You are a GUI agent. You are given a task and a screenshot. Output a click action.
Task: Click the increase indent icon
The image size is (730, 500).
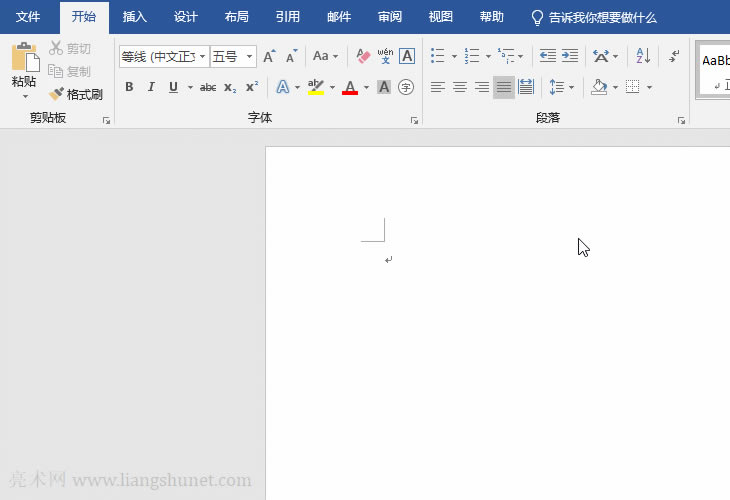569,57
